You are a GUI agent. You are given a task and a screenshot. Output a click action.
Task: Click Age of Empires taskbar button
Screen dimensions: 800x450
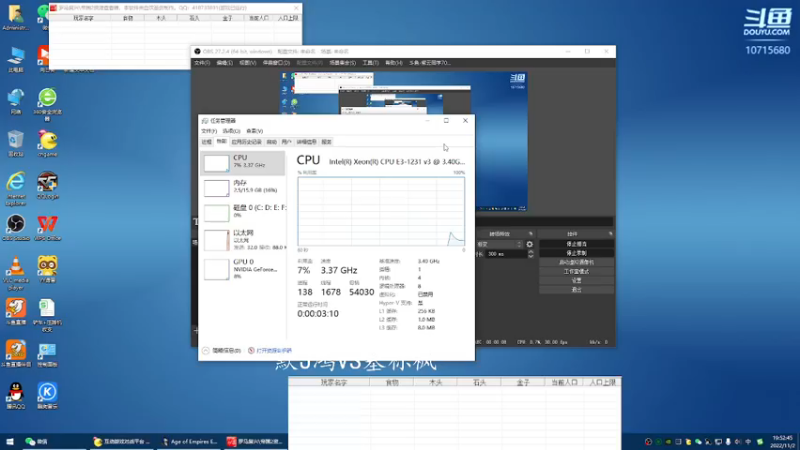[189, 441]
